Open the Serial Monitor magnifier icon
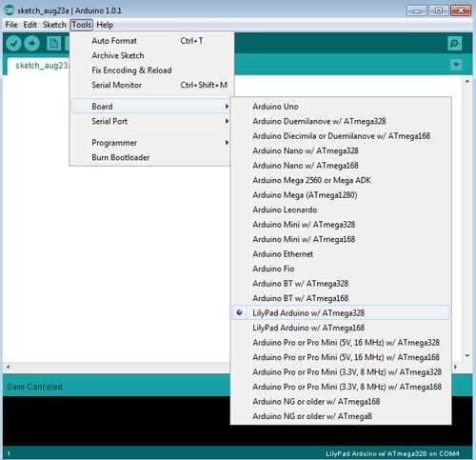 pos(454,43)
